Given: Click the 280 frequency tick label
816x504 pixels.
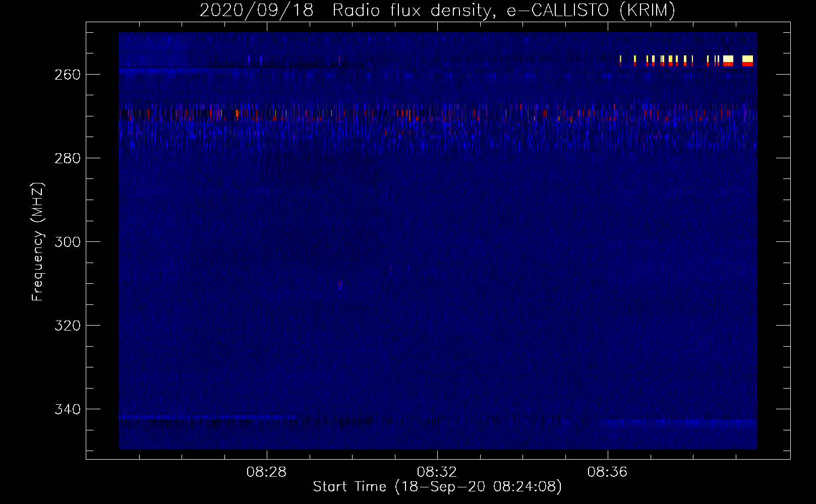Looking at the screenshot, I should 68,158.
